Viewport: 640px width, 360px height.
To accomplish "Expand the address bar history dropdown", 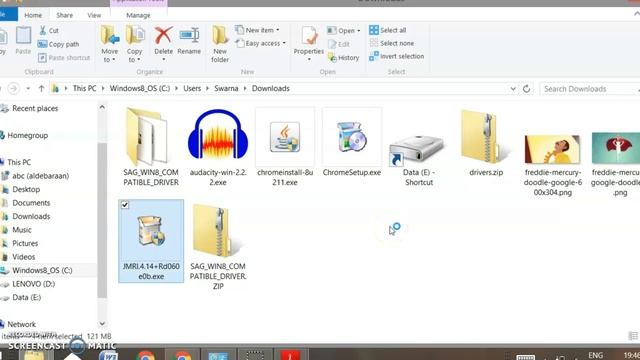I will 513,89.
